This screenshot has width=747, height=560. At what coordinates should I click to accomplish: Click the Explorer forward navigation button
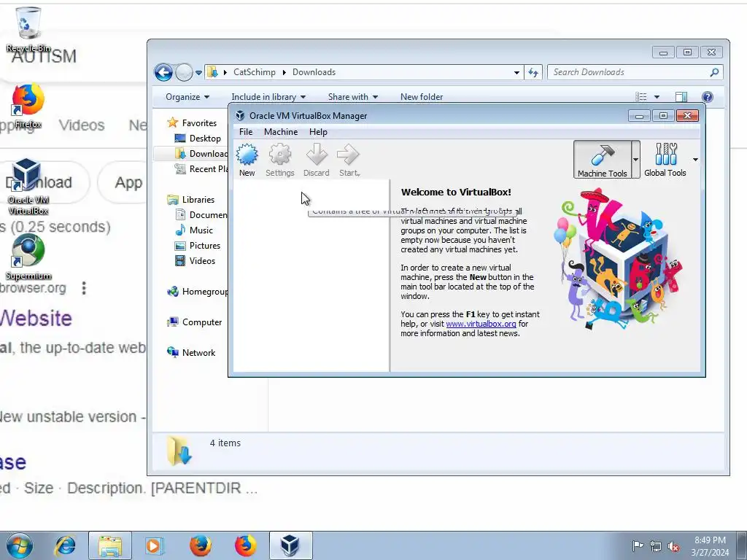(x=184, y=72)
